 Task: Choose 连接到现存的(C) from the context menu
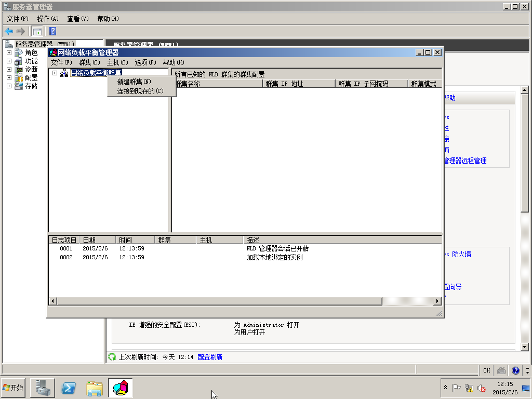(140, 91)
